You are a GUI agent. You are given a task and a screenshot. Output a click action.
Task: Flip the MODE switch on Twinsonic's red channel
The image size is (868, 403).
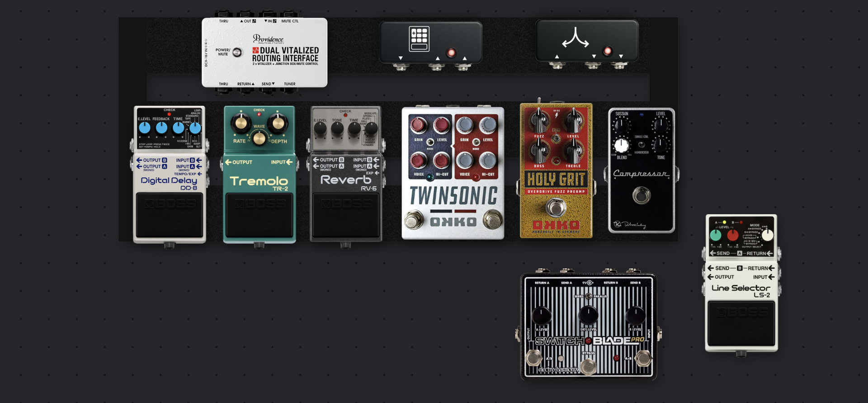pyautogui.click(x=476, y=142)
